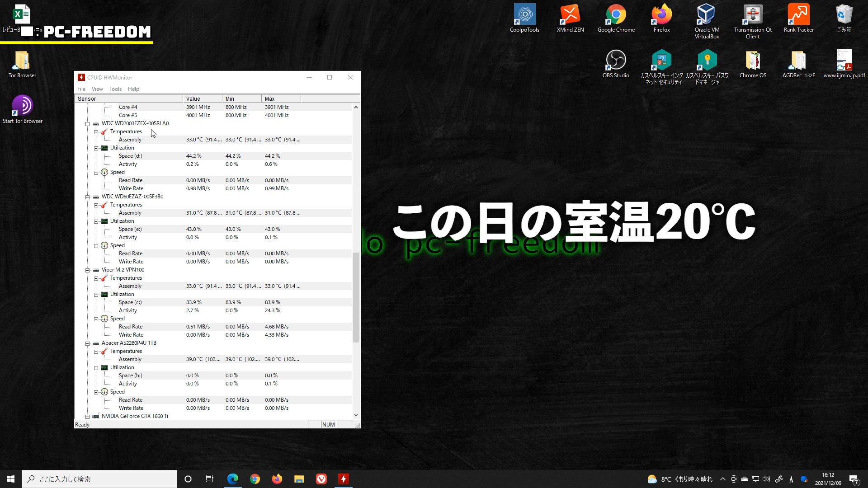Screen dimensions: 868x488
Task: Collapse Temperatures under Apacer AS2280P4U 1TB
Action: click(x=96, y=351)
